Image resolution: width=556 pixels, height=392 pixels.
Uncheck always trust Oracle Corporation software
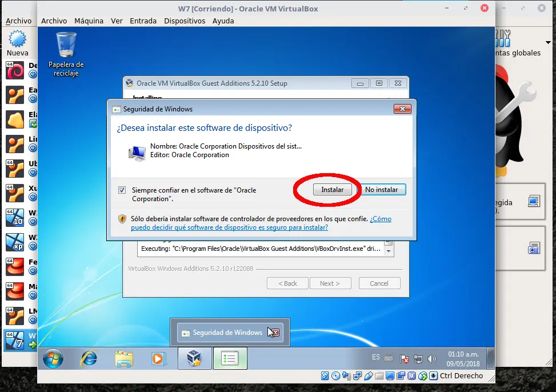pyautogui.click(x=122, y=190)
